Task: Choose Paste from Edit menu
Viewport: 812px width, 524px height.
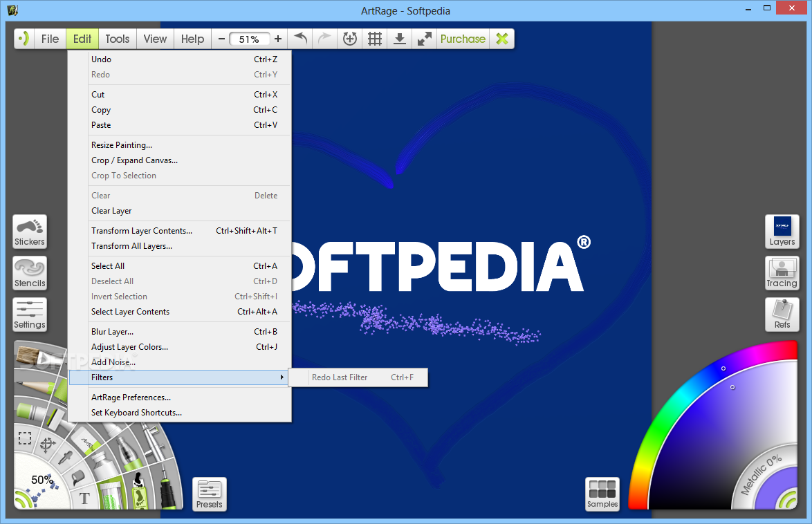Action: click(x=181, y=125)
